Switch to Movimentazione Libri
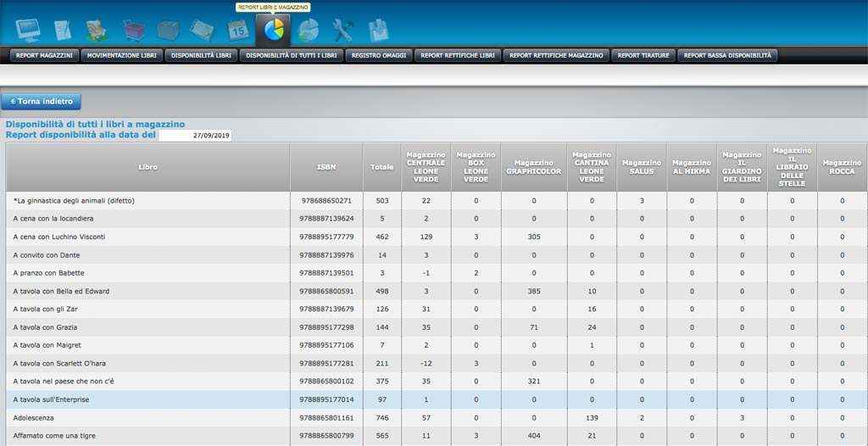 pos(122,55)
